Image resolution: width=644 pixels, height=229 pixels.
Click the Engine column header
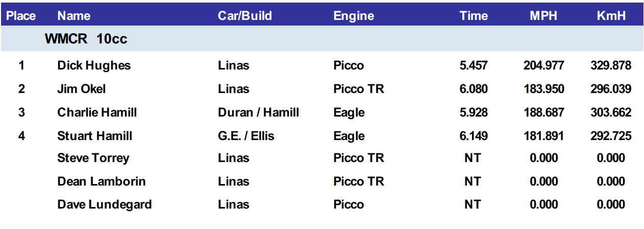coord(354,16)
